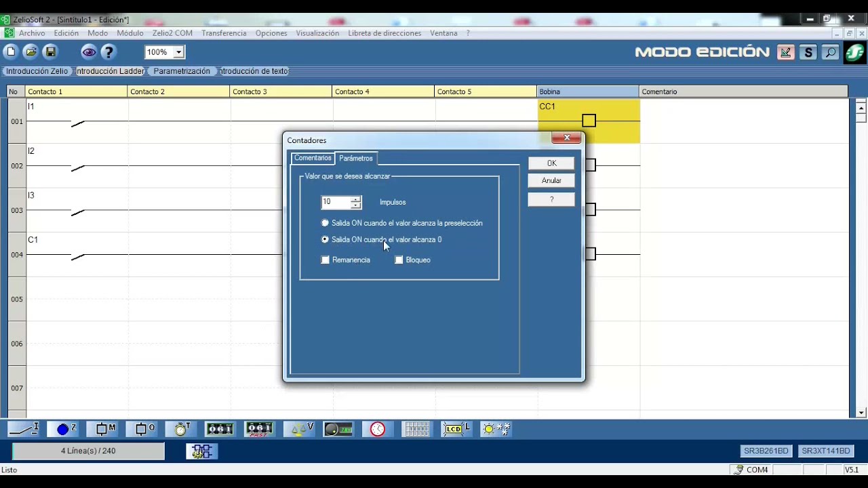Viewport: 868px width, 488px height.
Task: Select the C1 contact on line 004
Action: coord(77,255)
